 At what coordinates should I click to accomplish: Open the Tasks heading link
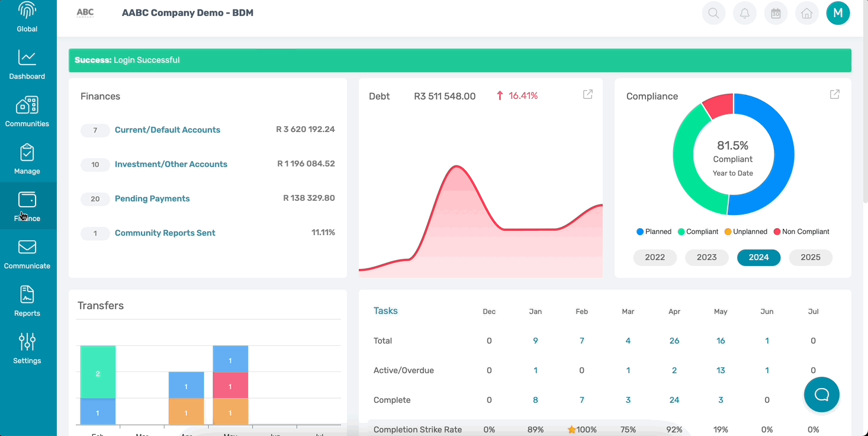(385, 311)
